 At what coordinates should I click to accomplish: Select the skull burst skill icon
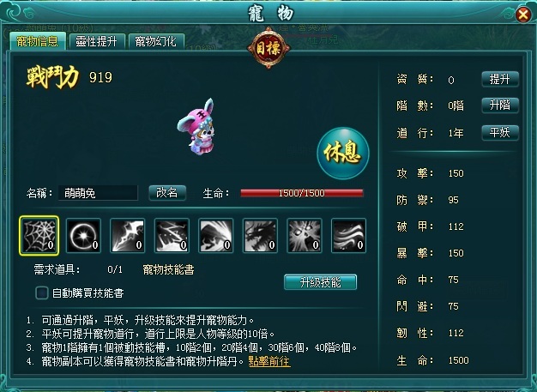pos(305,236)
